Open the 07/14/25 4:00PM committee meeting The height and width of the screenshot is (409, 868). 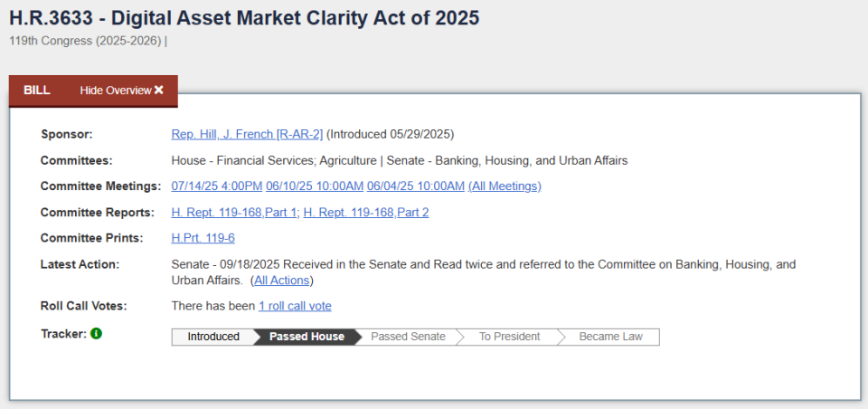[x=216, y=186]
